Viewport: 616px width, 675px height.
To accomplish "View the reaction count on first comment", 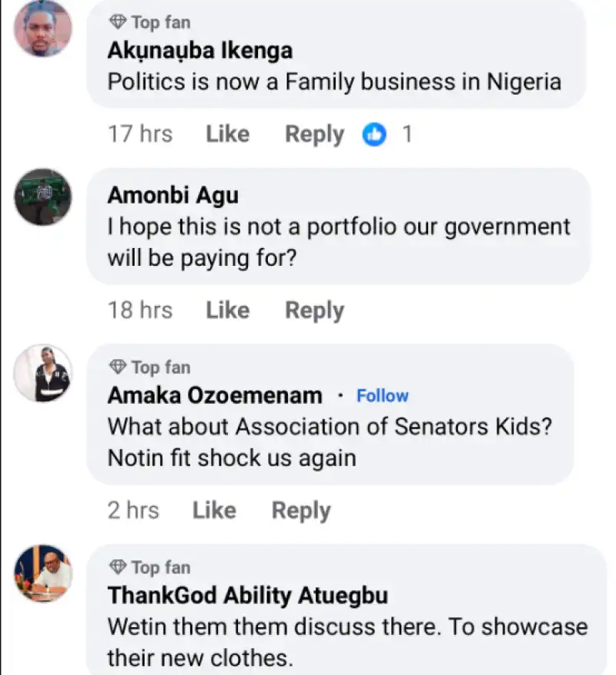I will [x=407, y=135].
